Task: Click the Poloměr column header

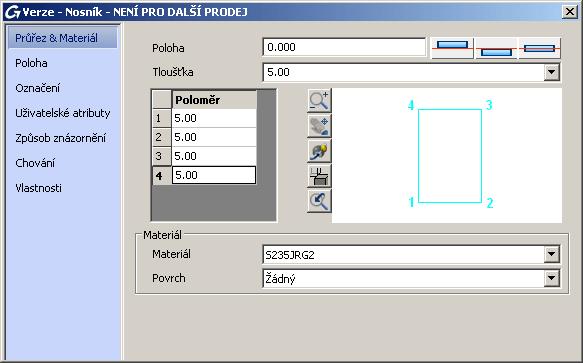Action: pos(214,100)
